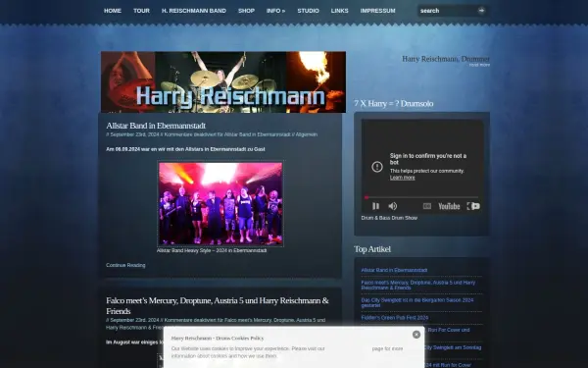This screenshot has width=588, height=368.
Task: Expand the INFO » menu
Action: pos(275,11)
